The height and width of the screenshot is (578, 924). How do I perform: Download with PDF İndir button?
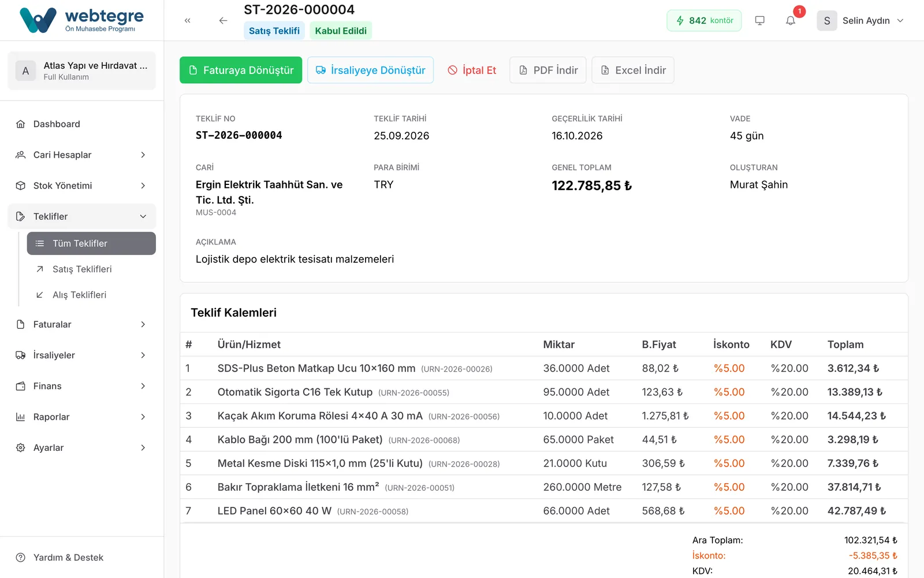(548, 70)
